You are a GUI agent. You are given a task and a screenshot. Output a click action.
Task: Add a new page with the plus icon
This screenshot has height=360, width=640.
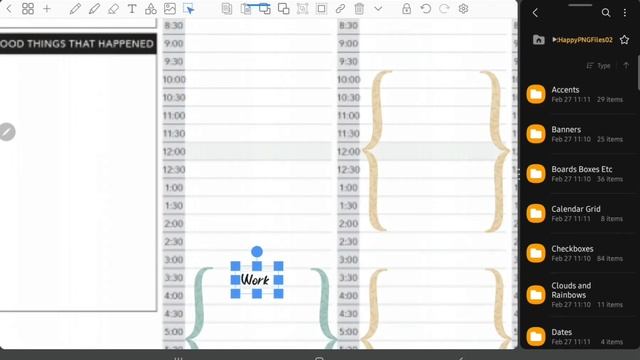[47, 9]
